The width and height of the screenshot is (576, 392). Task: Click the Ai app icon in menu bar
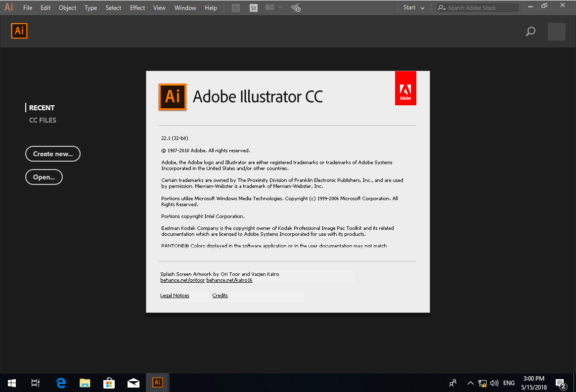click(x=9, y=7)
